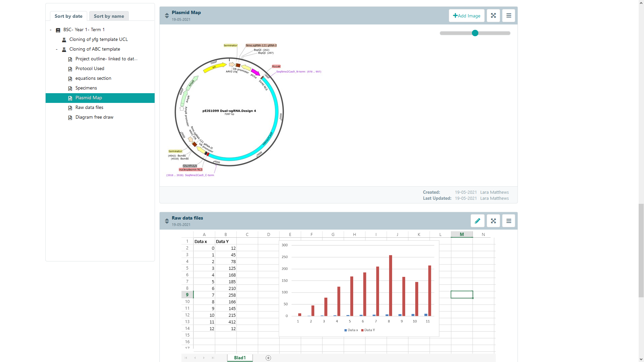Click the next sheet arrow in spreadsheet
Viewport: 644px width, 362px height.
pyautogui.click(x=204, y=358)
